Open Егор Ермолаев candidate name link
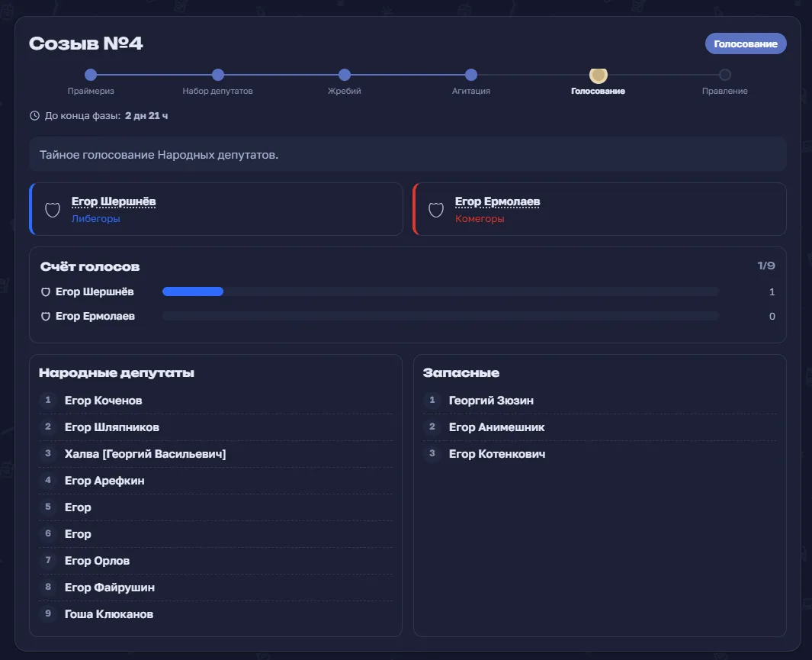Viewport: 812px width, 660px height. click(x=497, y=201)
